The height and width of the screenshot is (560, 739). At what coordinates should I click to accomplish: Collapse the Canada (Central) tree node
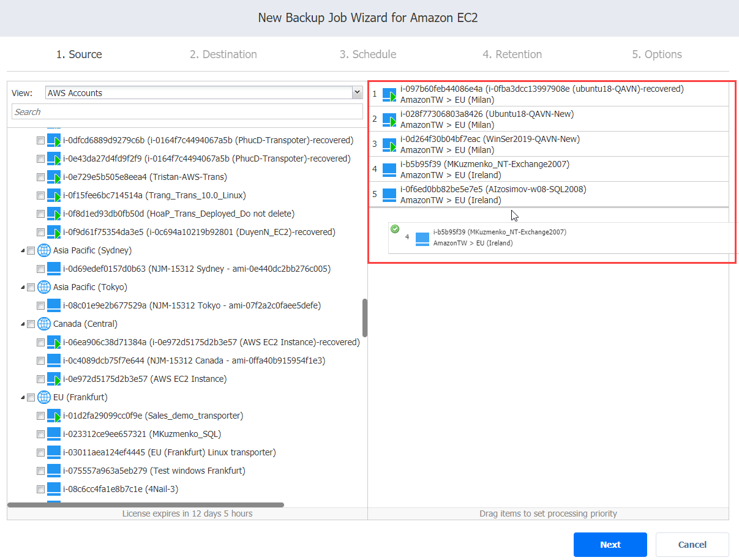point(23,324)
